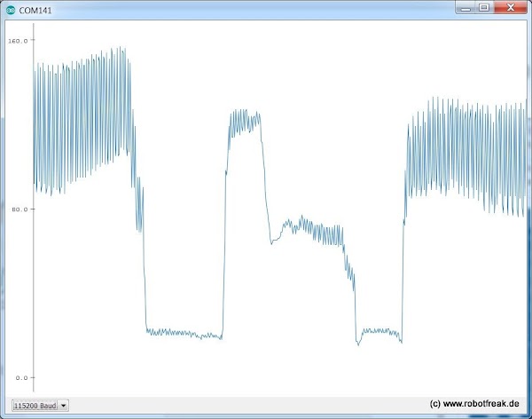Open the 115200 Baud rate dropdown
532x419 pixels.
[40, 406]
